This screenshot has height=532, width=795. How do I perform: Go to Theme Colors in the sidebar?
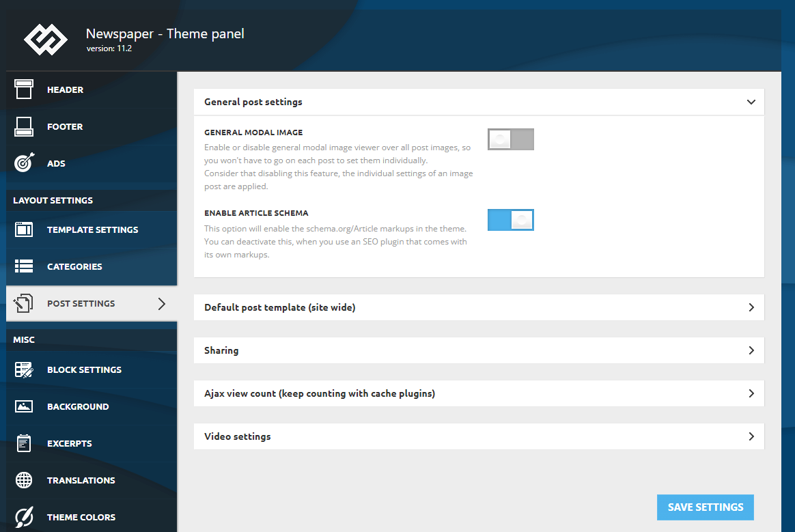(92, 517)
